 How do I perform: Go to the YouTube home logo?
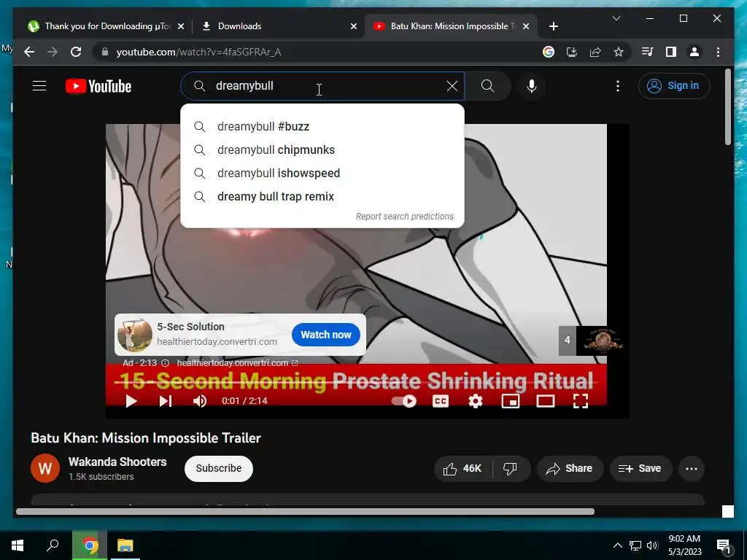(98, 86)
